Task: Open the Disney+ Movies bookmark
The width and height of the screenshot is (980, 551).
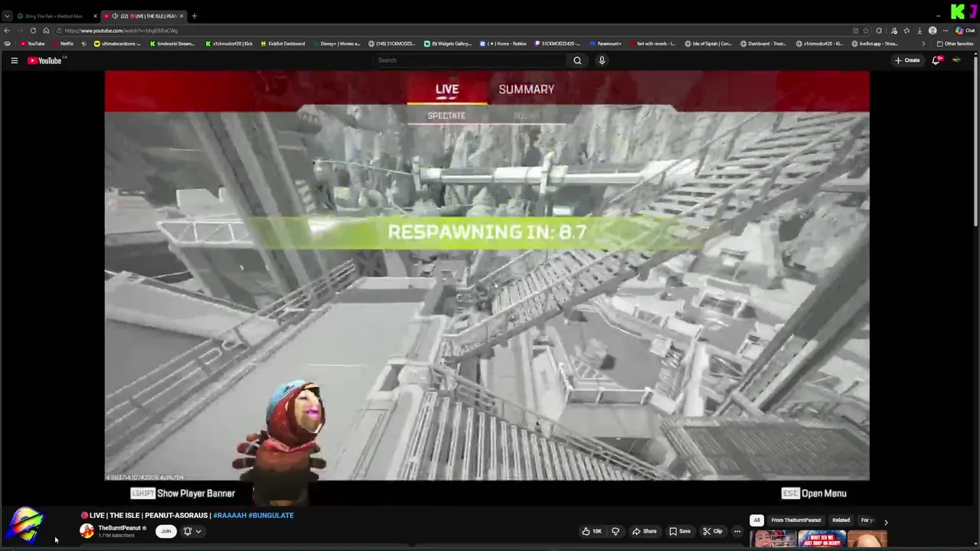Action: point(337,44)
